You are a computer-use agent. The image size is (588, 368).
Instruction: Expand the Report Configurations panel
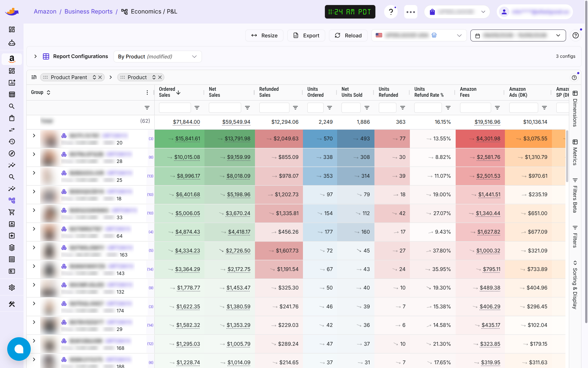coord(35,57)
